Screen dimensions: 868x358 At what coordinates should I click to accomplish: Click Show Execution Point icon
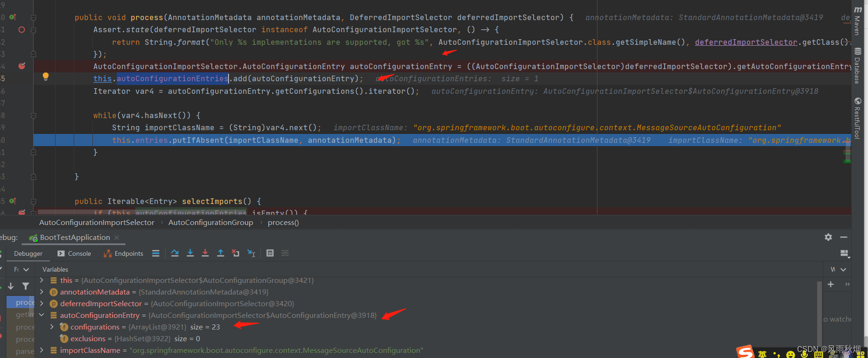tap(156, 253)
